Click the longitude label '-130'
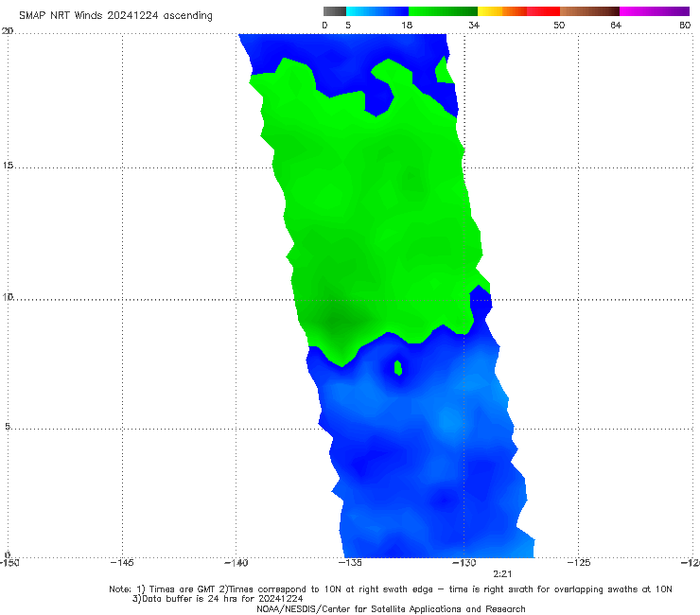Viewport: 700px width, 615px height. (464, 562)
